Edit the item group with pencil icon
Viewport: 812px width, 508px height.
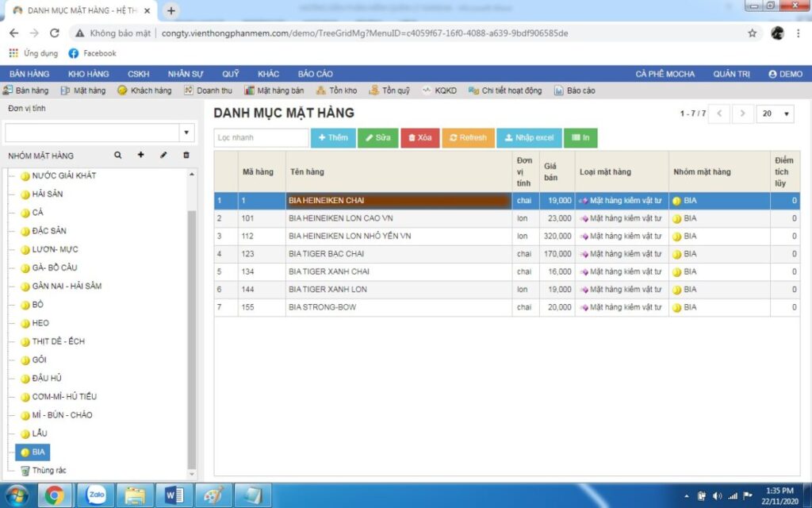163,155
